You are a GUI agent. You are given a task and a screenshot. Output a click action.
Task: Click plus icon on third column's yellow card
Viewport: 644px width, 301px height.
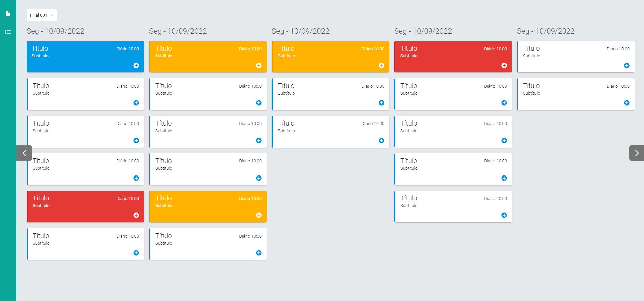click(381, 66)
